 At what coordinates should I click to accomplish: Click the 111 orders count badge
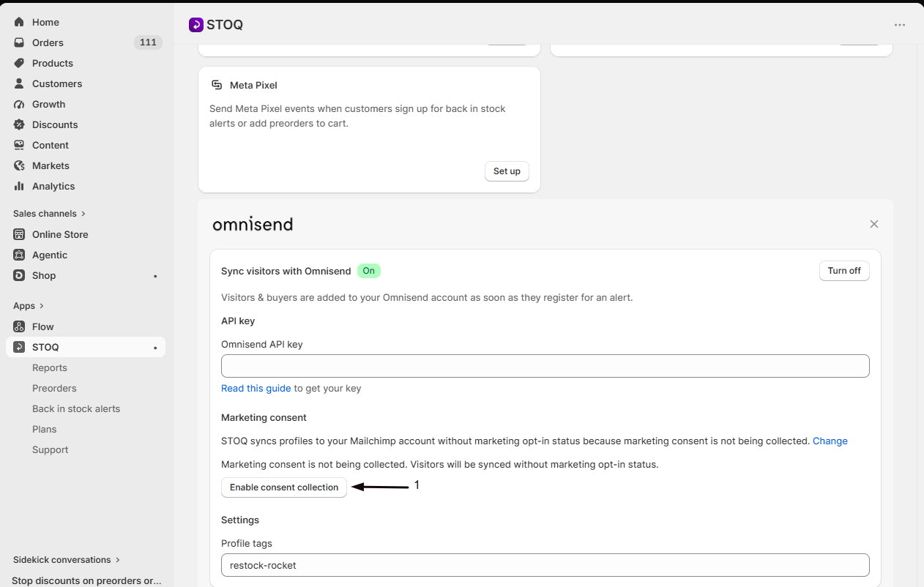[x=148, y=42]
